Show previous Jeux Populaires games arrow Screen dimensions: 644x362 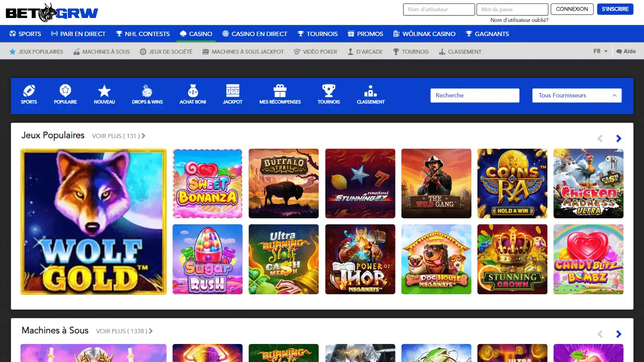click(x=600, y=139)
